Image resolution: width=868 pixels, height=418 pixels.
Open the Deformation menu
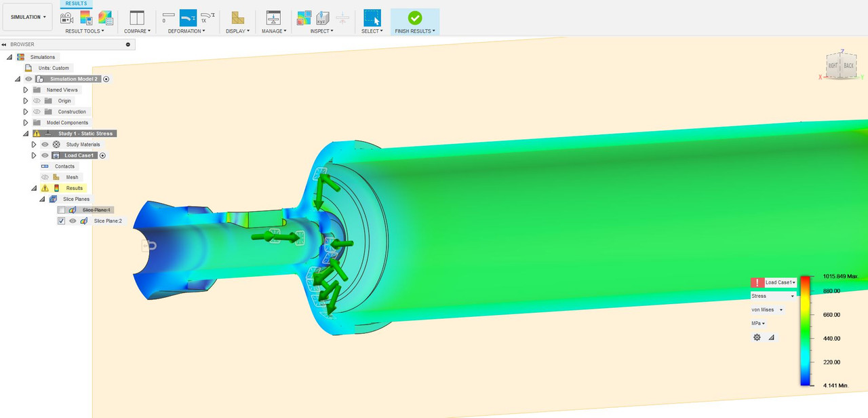(x=186, y=31)
